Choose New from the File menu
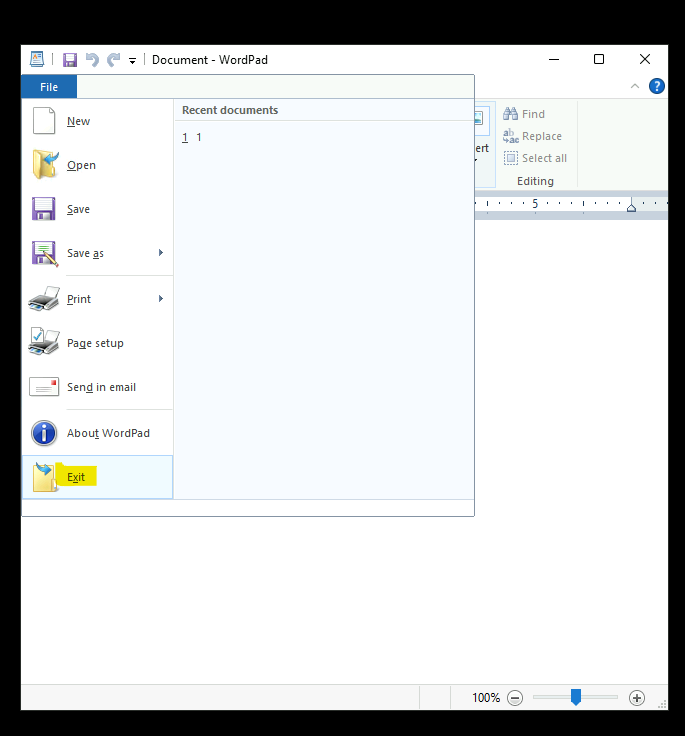 coord(97,121)
